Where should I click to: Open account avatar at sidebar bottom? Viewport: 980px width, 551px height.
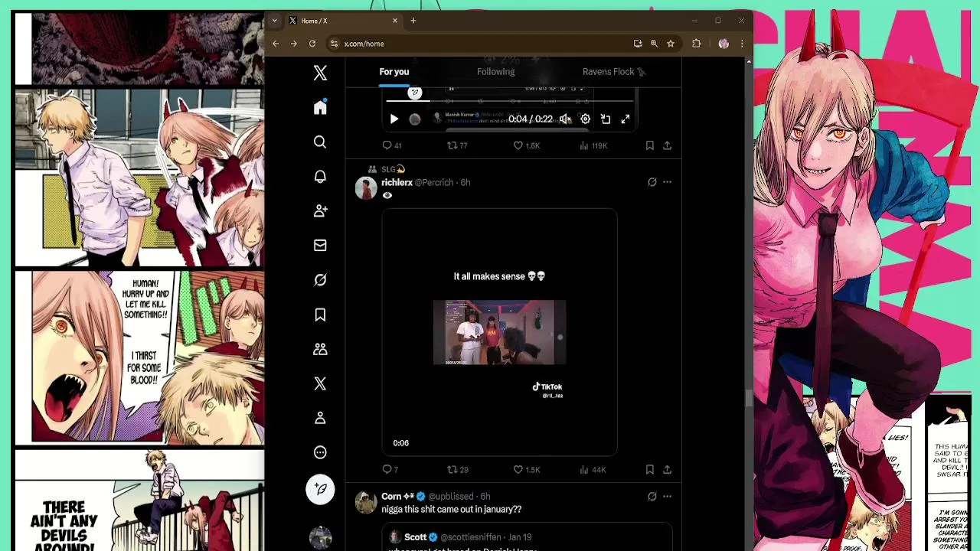pyautogui.click(x=320, y=538)
